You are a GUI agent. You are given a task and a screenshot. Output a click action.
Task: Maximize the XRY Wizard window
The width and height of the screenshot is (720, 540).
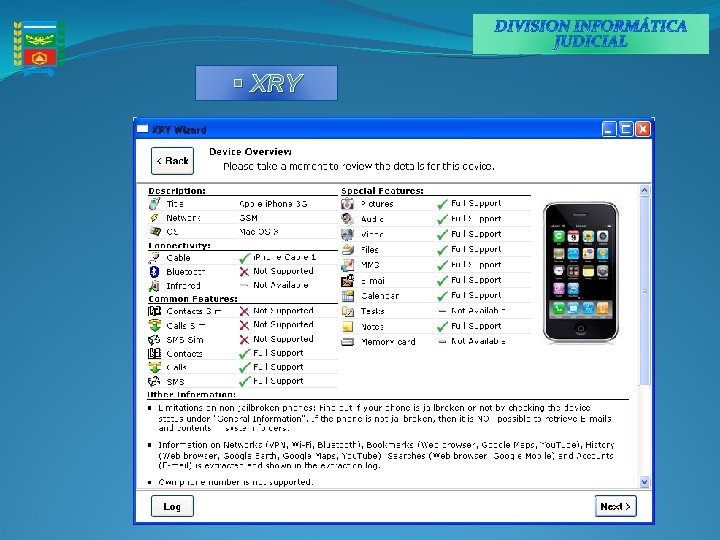pyautogui.click(x=625, y=129)
